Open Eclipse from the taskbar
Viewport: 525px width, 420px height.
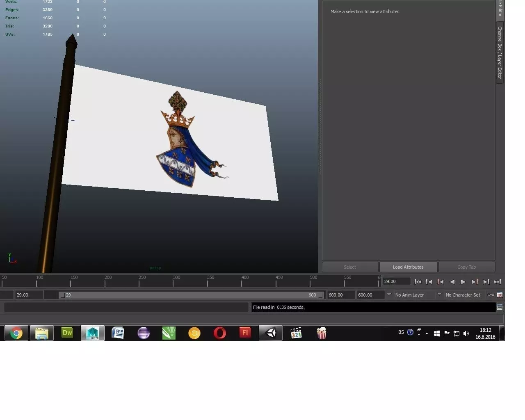[x=144, y=333]
